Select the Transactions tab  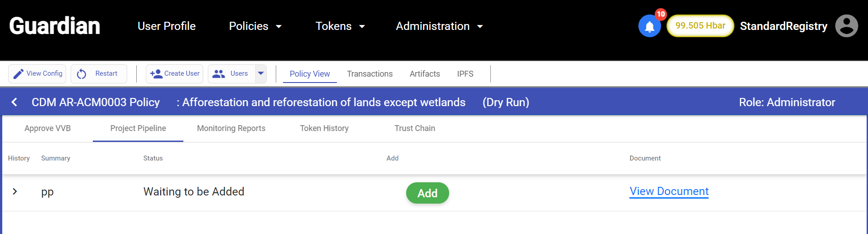click(369, 74)
